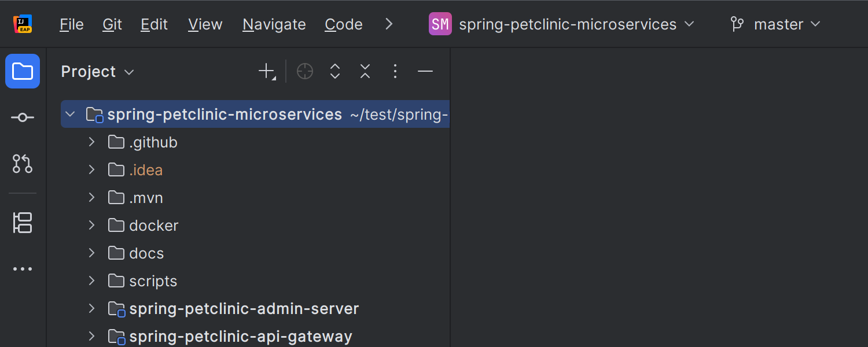
Task: Open the Structure tool window icon
Action: pyautogui.click(x=23, y=223)
